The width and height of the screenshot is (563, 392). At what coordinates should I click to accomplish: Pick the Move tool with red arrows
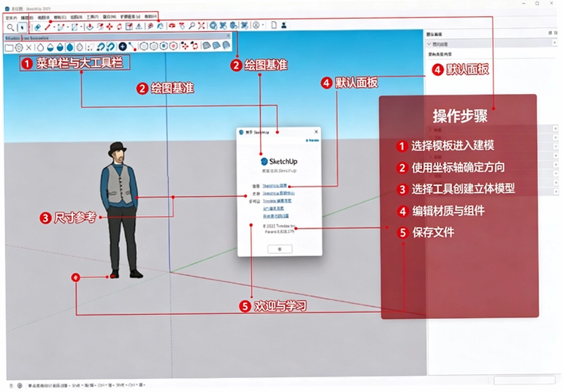pyautogui.click(x=110, y=26)
